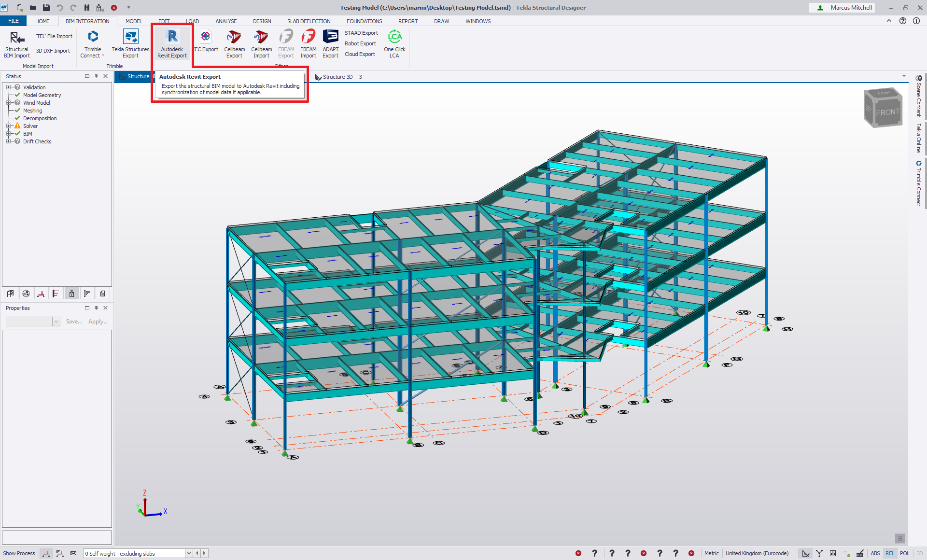Expand the Validation tree node
The image size is (927, 560).
click(8, 87)
